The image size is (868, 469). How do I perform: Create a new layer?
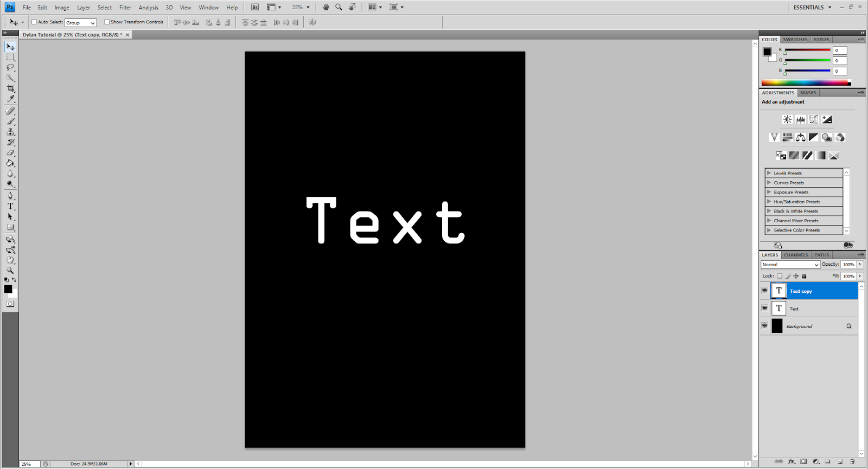point(840,461)
